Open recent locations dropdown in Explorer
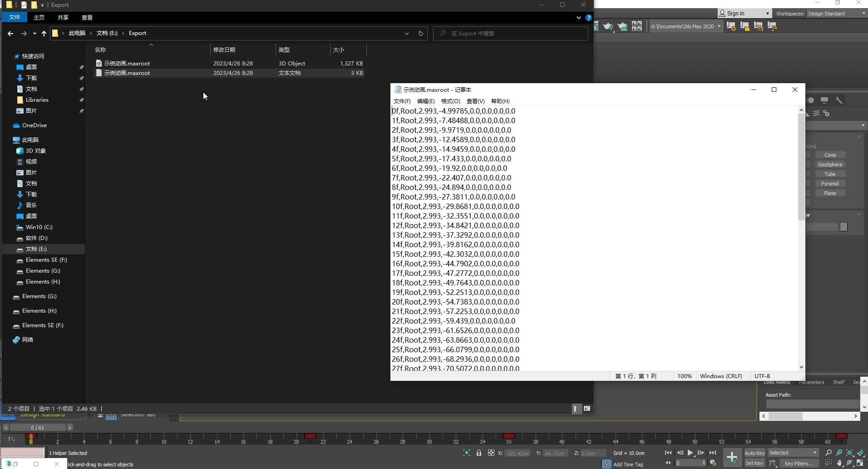Screen dimensions: 868x469 click(x=35, y=33)
